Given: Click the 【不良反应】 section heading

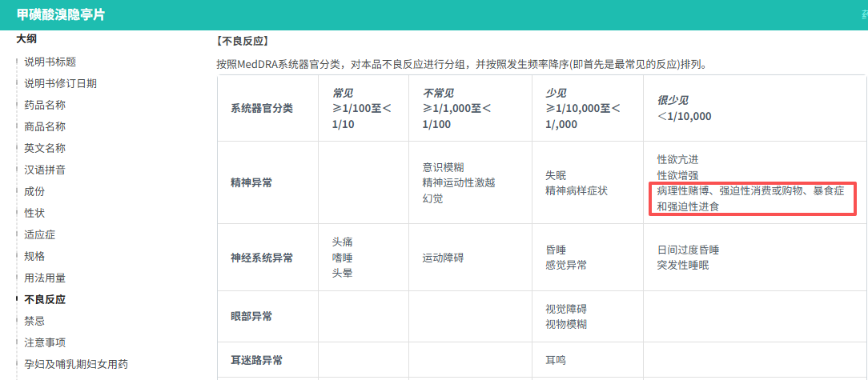Looking at the screenshot, I should click(x=242, y=41).
